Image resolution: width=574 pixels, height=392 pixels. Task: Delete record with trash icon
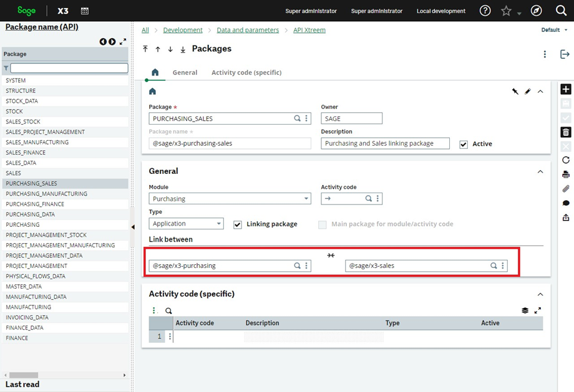tap(566, 132)
